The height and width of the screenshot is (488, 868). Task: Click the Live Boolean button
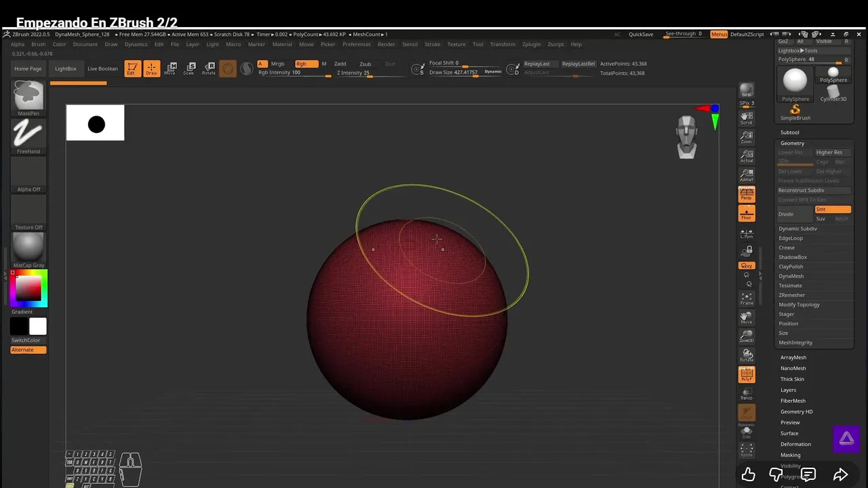click(x=102, y=68)
